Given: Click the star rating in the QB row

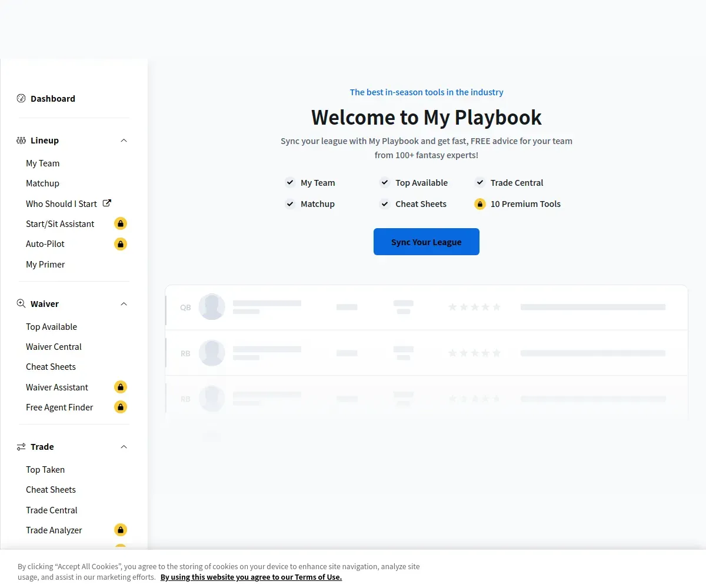Looking at the screenshot, I should 474,307.
